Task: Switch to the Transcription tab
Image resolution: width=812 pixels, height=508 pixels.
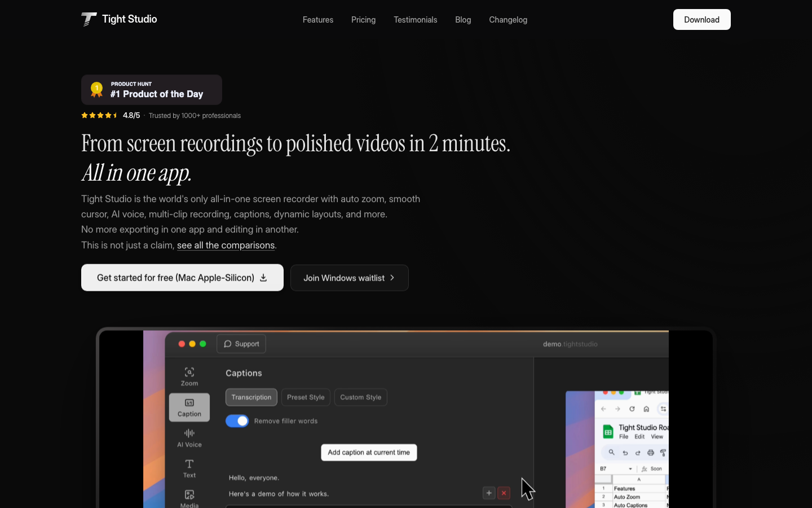Action: coord(251,397)
